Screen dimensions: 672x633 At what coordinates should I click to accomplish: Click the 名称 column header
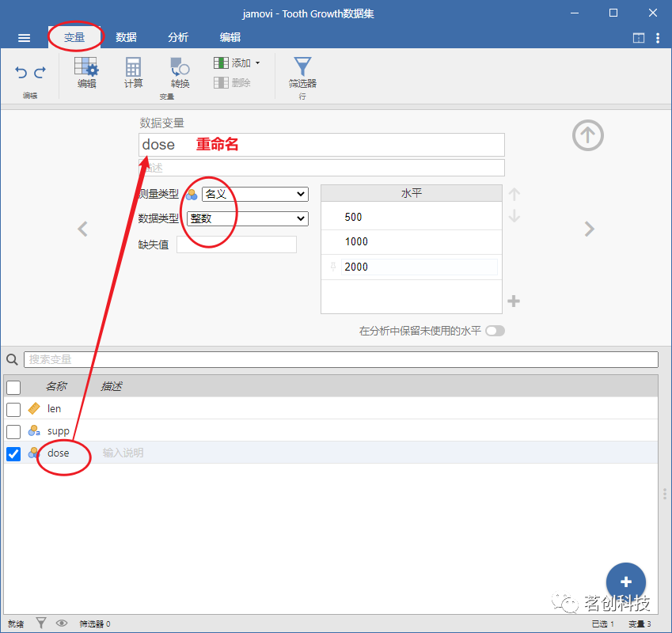pyautogui.click(x=56, y=386)
